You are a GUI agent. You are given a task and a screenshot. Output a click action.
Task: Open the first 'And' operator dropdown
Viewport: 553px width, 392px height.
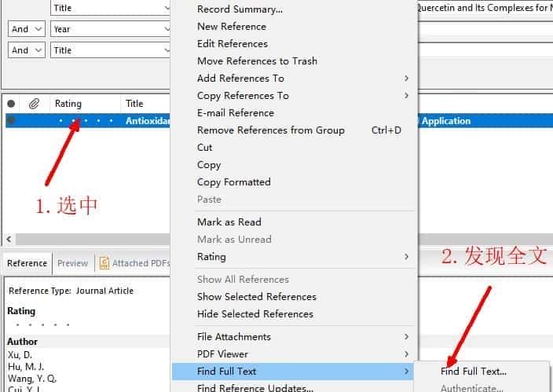26,29
